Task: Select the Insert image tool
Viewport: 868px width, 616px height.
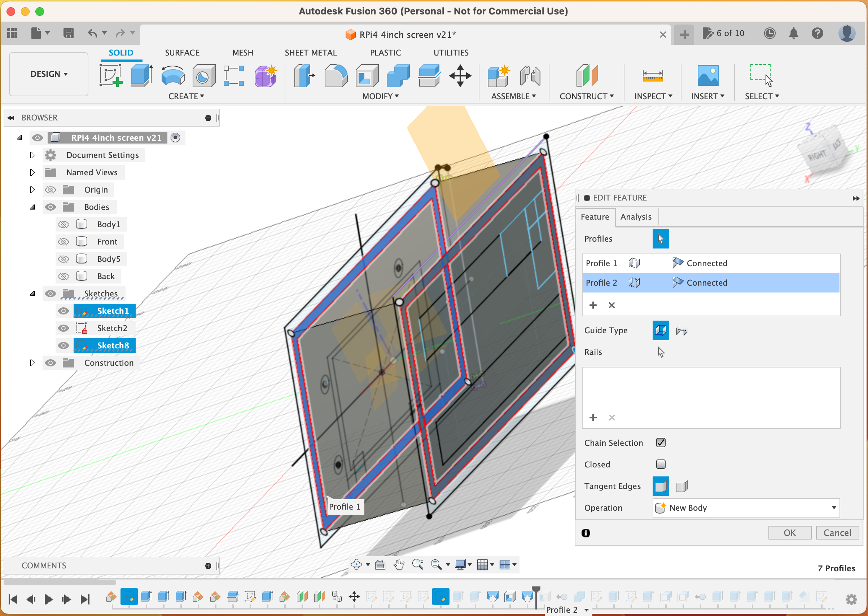Action: (707, 75)
